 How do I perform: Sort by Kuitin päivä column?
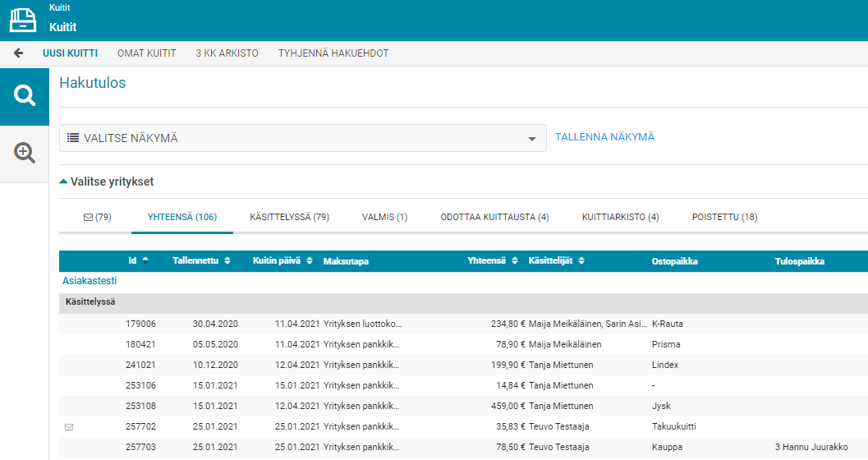310,261
